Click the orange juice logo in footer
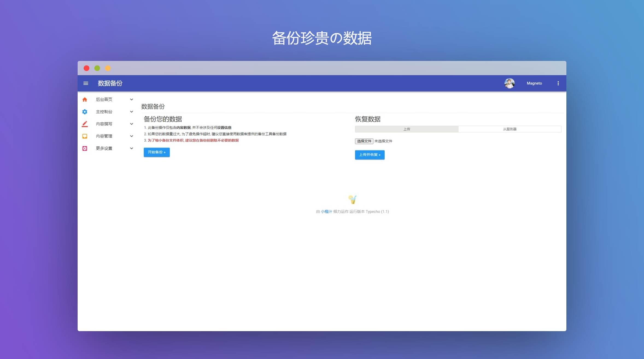Screen dimensions: 644x359 (x=352, y=200)
